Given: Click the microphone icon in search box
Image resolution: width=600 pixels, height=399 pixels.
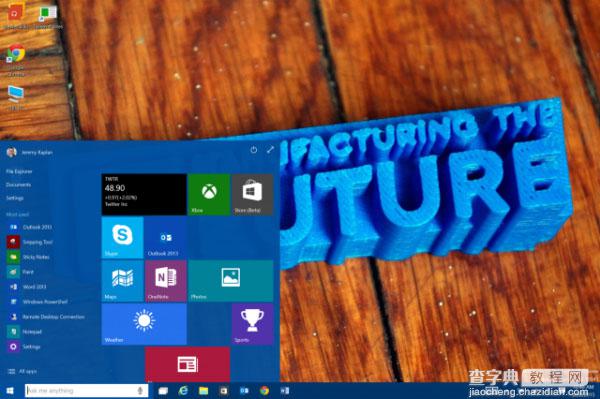Looking at the screenshot, I should (140, 391).
